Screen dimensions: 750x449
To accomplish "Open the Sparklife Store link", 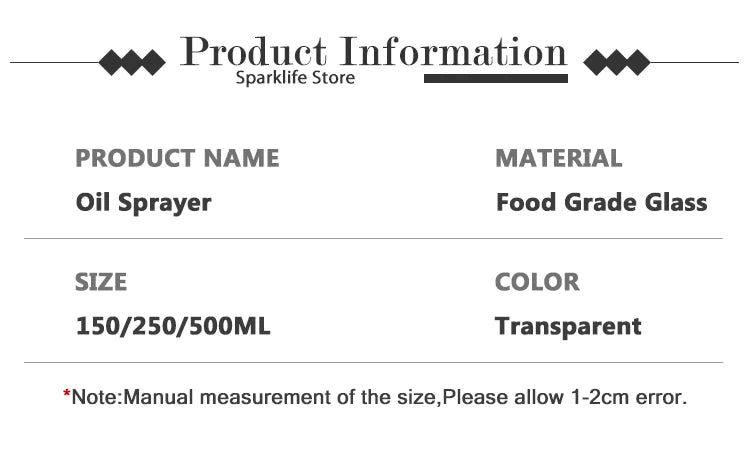I will [295, 77].
